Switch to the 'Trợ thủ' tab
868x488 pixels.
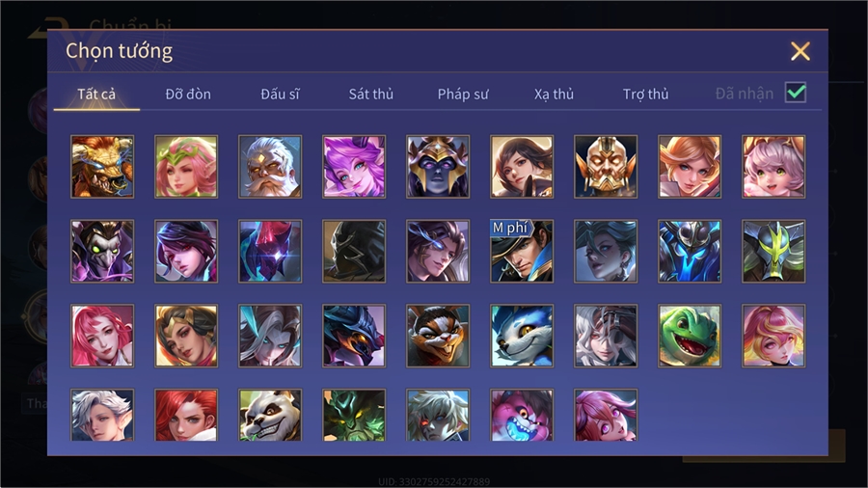(645, 95)
